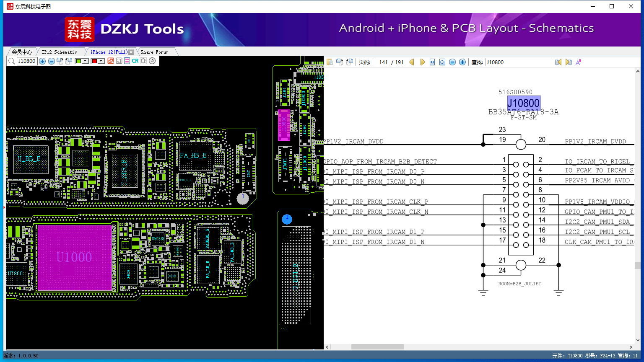Zoom out the schematic view

click(452, 62)
